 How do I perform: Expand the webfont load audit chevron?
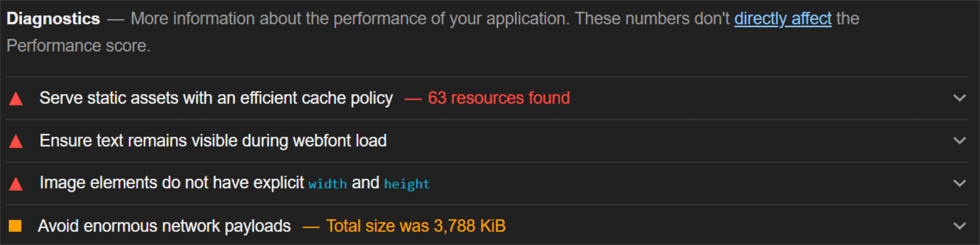click(x=959, y=141)
